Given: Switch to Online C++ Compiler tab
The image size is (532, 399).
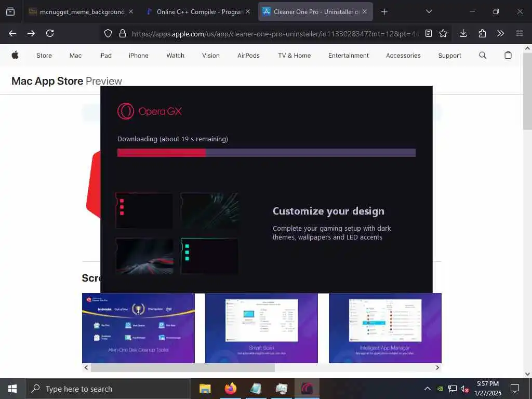Looking at the screenshot, I should [197, 12].
